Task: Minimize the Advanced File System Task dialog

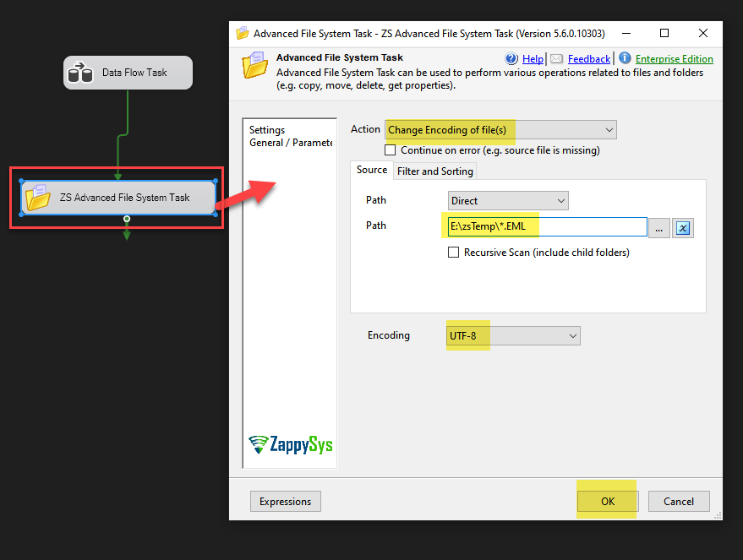Action: coord(626,33)
